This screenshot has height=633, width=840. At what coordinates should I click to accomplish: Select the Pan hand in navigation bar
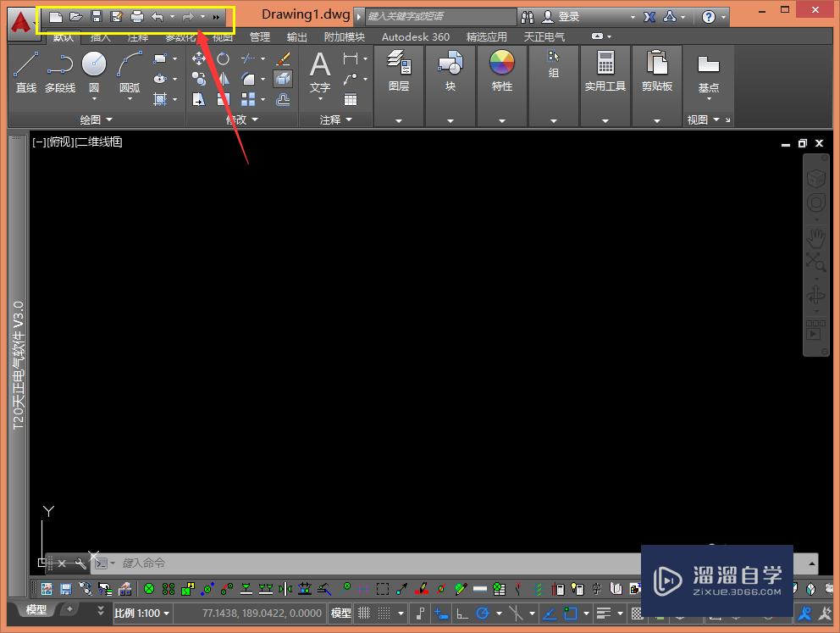point(816,237)
